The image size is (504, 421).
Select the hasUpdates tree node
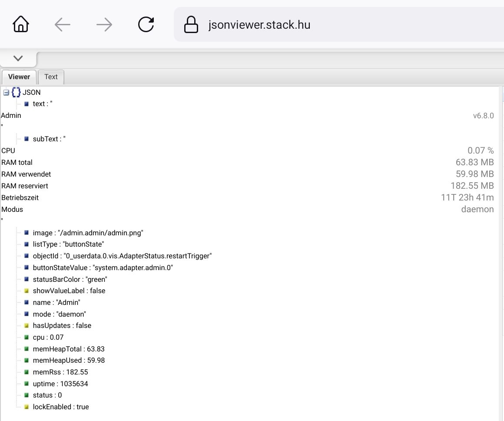click(62, 325)
